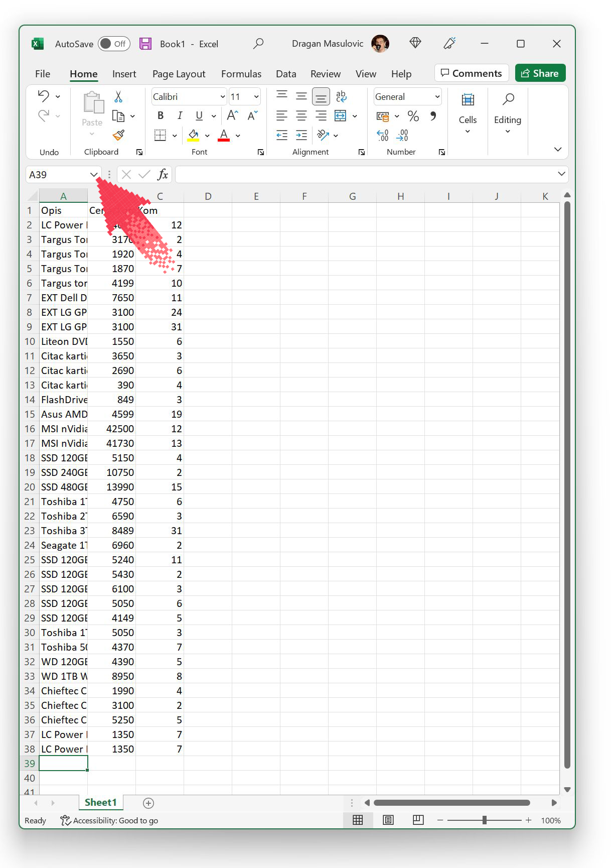The image size is (616, 868).
Task: Apply yellow fill color
Action: (x=194, y=135)
